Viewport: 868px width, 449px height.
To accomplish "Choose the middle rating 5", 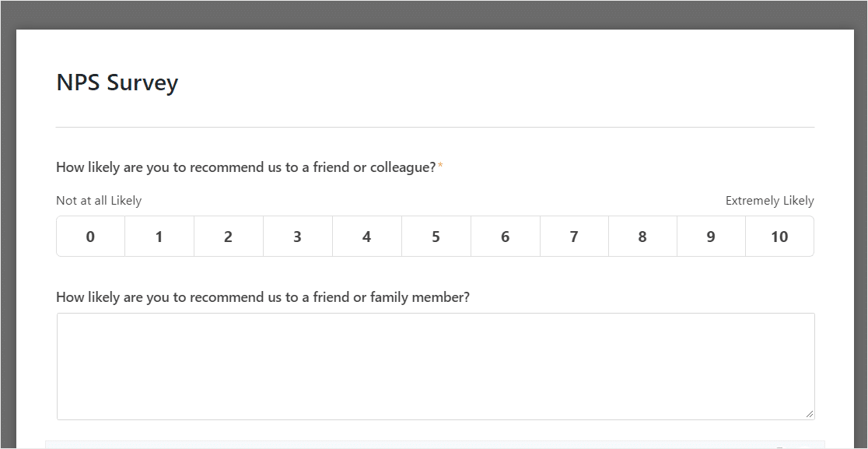I will pyautogui.click(x=436, y=237).
